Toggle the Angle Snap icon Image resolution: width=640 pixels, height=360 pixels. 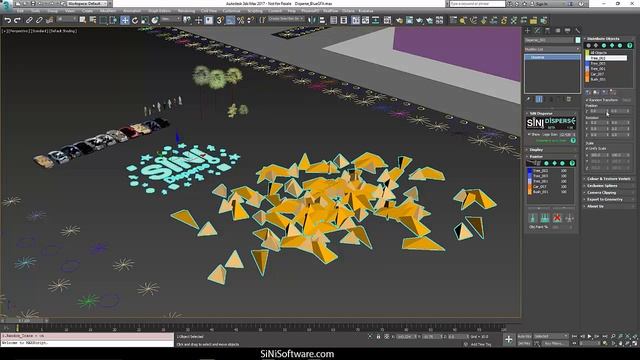point(230,20)
